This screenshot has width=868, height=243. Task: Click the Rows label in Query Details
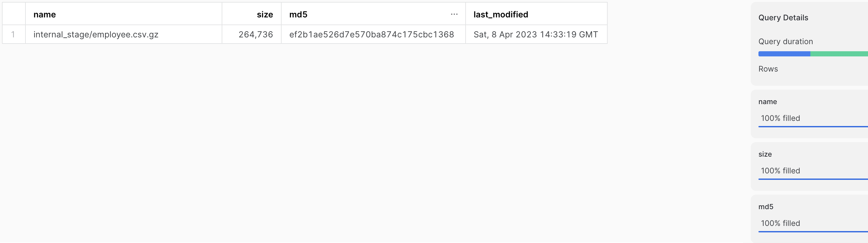point(768,69)
